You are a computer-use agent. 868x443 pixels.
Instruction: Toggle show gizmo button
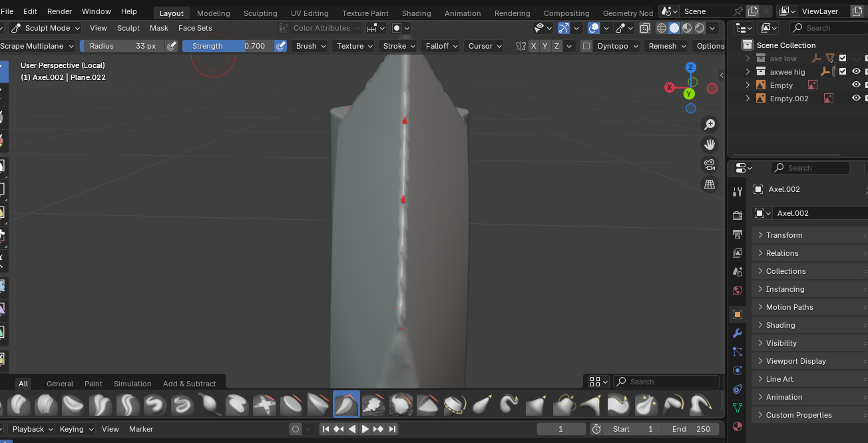click(564, 28)
